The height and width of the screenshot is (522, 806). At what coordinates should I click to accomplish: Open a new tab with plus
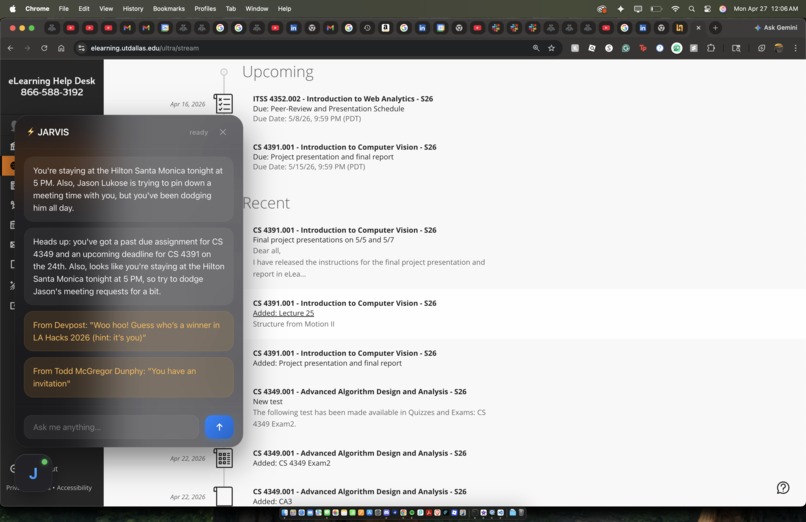coord(715,28)
